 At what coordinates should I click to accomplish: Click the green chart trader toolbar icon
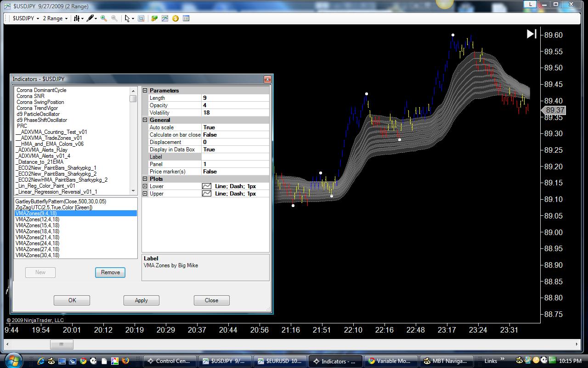pyautogui.click(x=154, y=18)
